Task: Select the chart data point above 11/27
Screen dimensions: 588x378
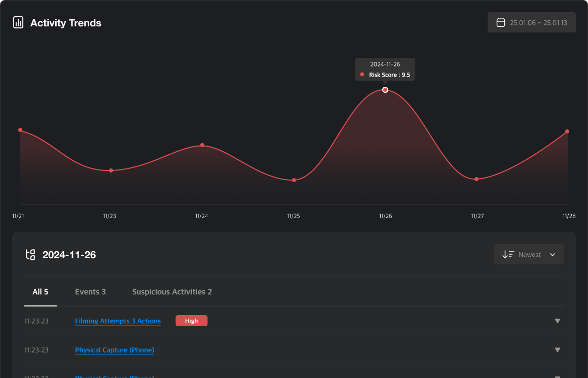Action: 476,179
